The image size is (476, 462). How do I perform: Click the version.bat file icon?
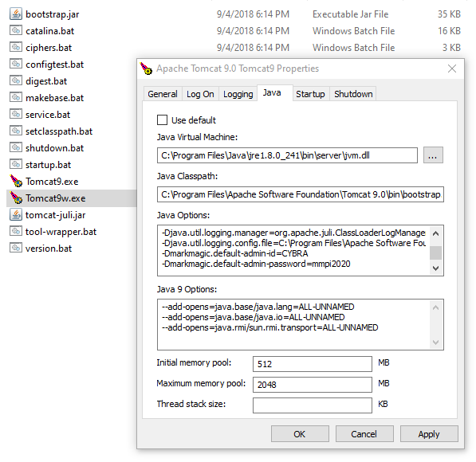(16, 248)
